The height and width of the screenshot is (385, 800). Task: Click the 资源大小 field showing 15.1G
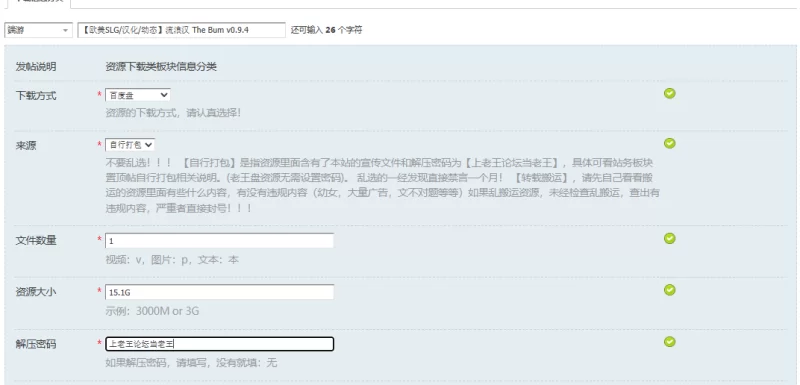click(x=219, y=292)
